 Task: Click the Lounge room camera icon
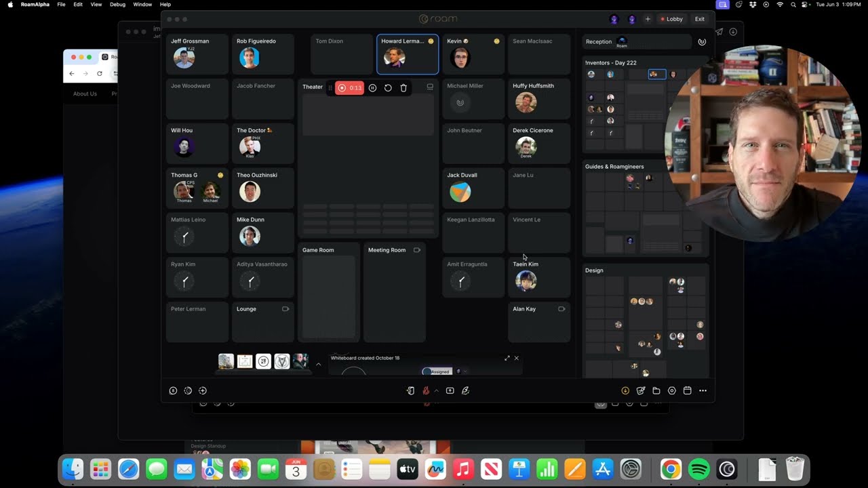(285, 309)
